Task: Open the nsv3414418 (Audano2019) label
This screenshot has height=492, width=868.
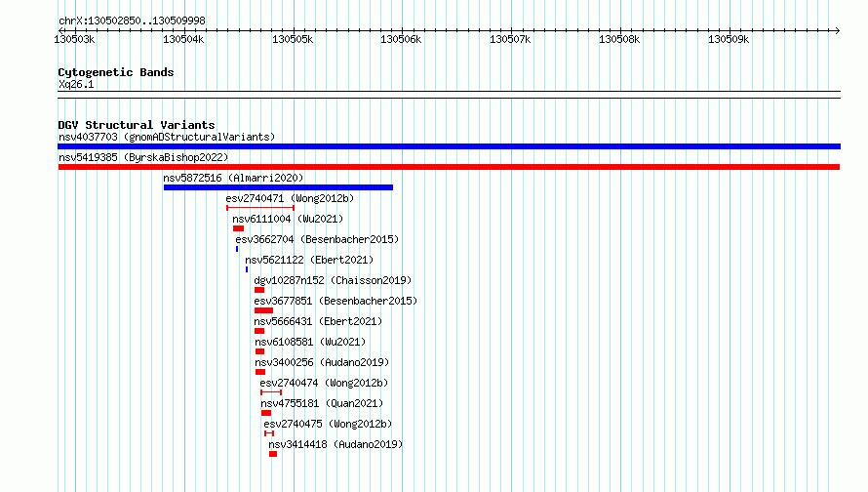Action: 336,444
